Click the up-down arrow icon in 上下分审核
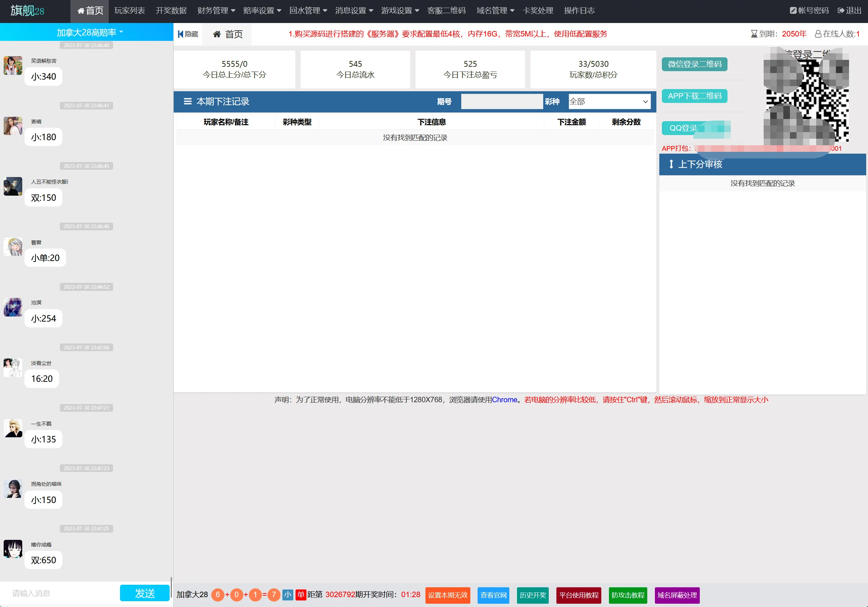This screenshot has width=868, height=607. [671, 164]
